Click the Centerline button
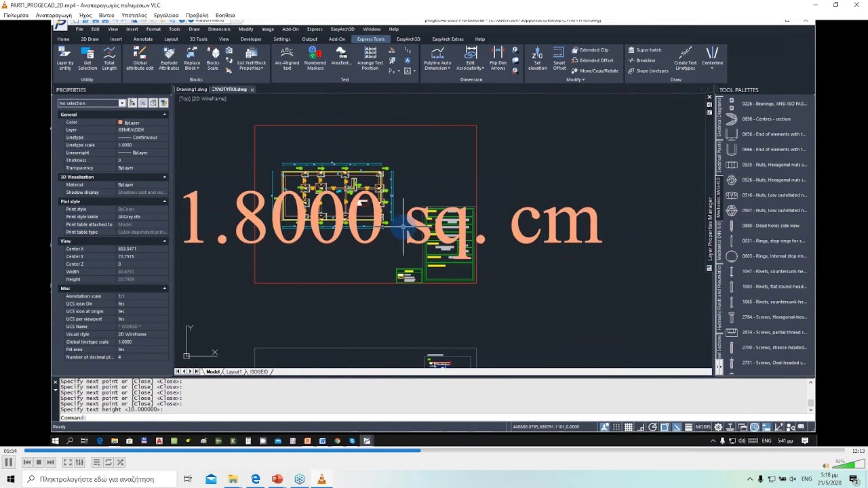 point(712,58)
